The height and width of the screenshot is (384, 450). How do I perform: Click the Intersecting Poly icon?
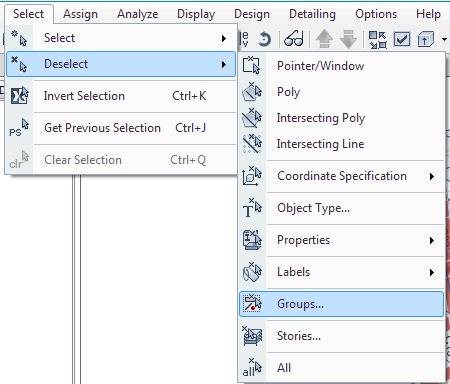pyautogui.click(x=252, y=117)
